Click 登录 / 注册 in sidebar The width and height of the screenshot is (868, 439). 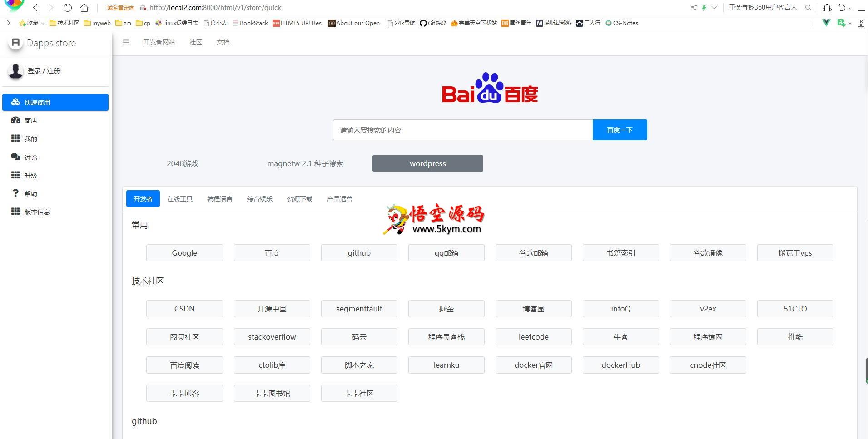click(44, 71)
